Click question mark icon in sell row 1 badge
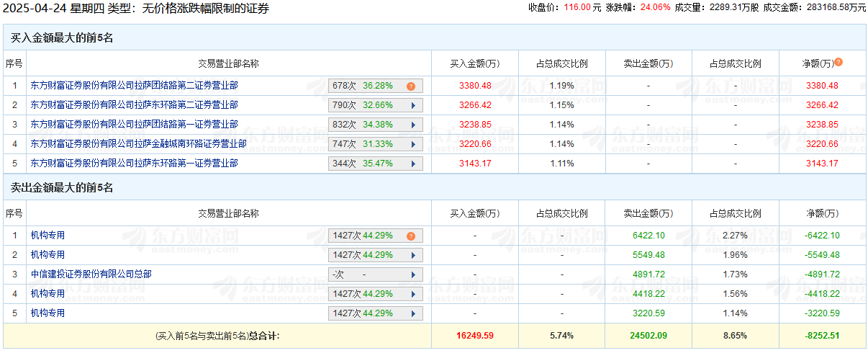Viewport: 868px width, 353px height. pos(411,236)
